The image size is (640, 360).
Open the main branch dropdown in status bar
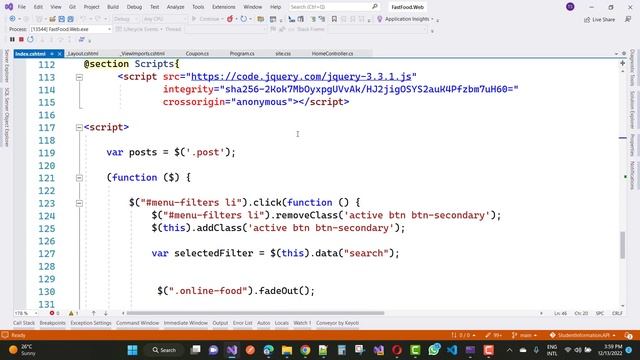click(524, 335)
